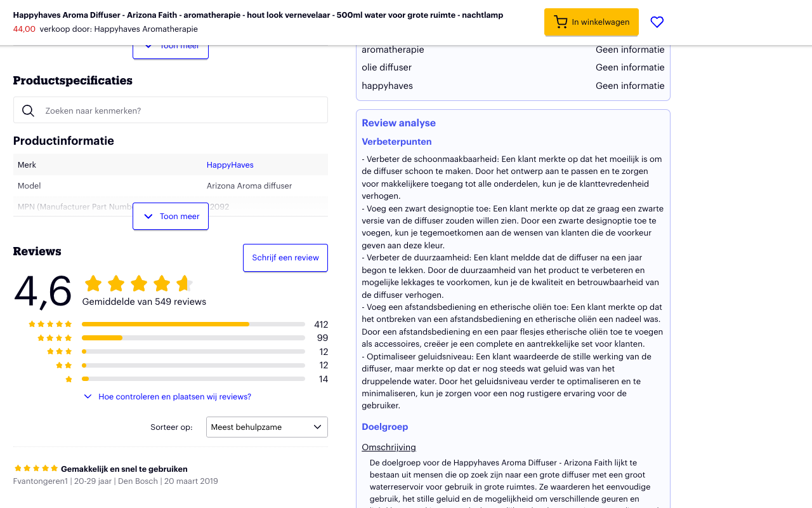Click the heart wishlist icon
812x508 pixels.
coord(657,22)
